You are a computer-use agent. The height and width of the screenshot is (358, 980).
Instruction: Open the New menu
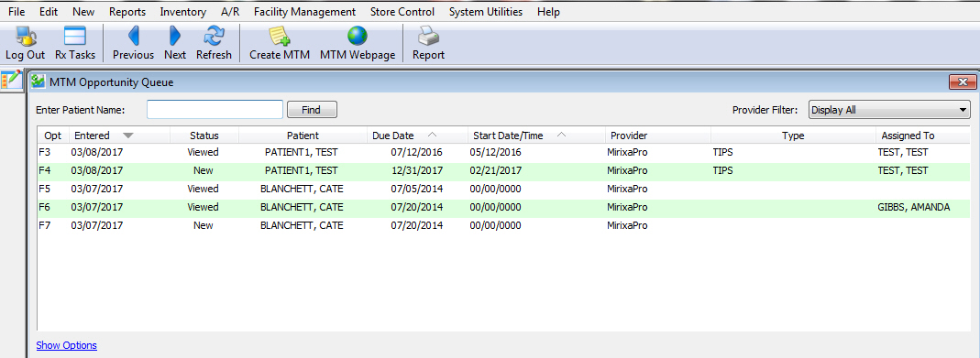pos(83,12)
